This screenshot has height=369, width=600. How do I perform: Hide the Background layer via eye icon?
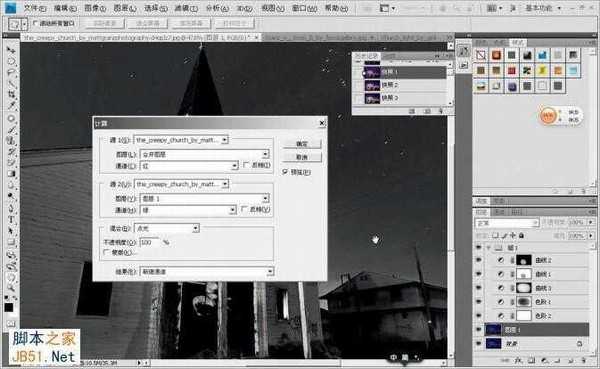click(x=478, y=343)
